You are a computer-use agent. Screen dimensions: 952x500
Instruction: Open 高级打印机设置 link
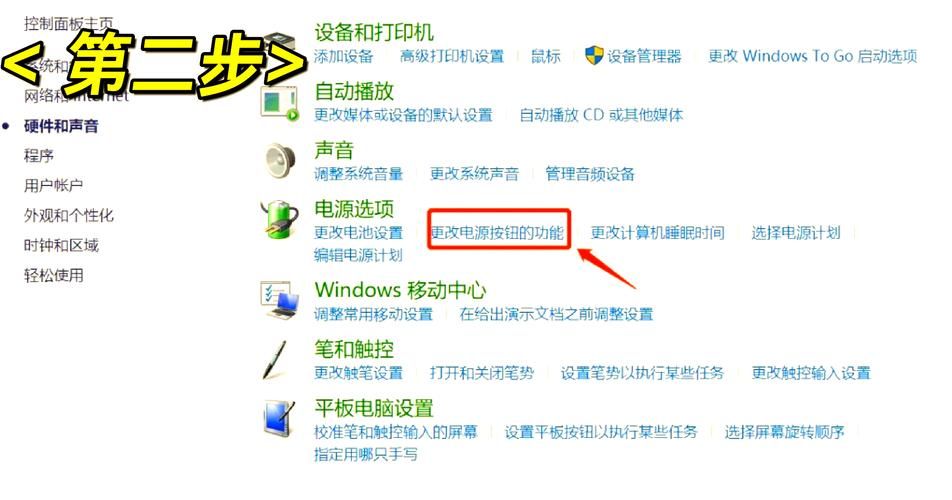[452, 56]
